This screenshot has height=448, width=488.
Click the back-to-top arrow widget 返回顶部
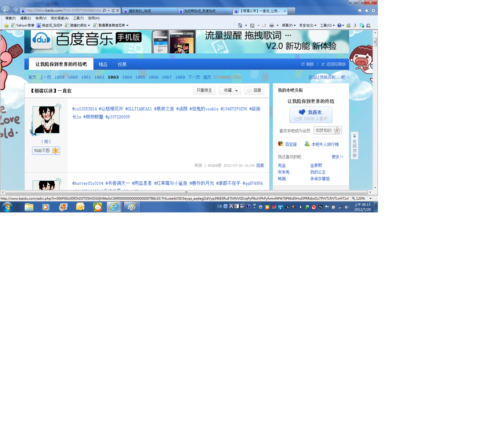pos(355,146)
